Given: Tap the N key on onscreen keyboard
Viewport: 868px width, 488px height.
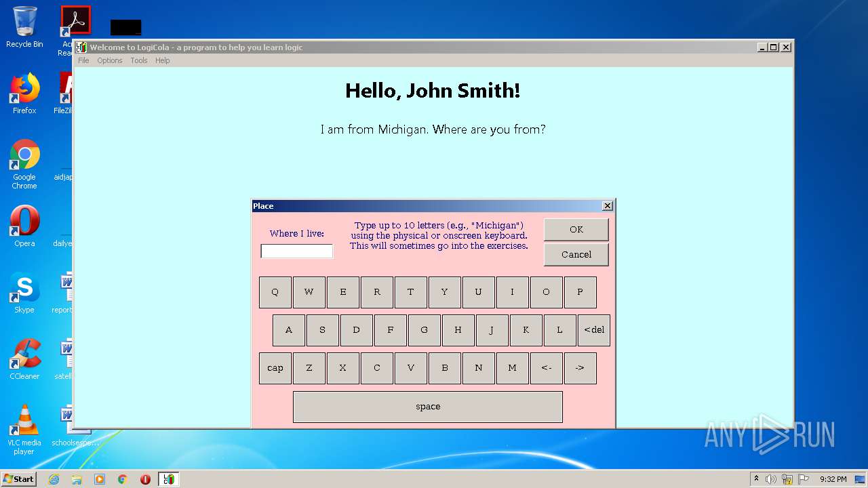Looking at the screenshot, I should pos(479,368).
